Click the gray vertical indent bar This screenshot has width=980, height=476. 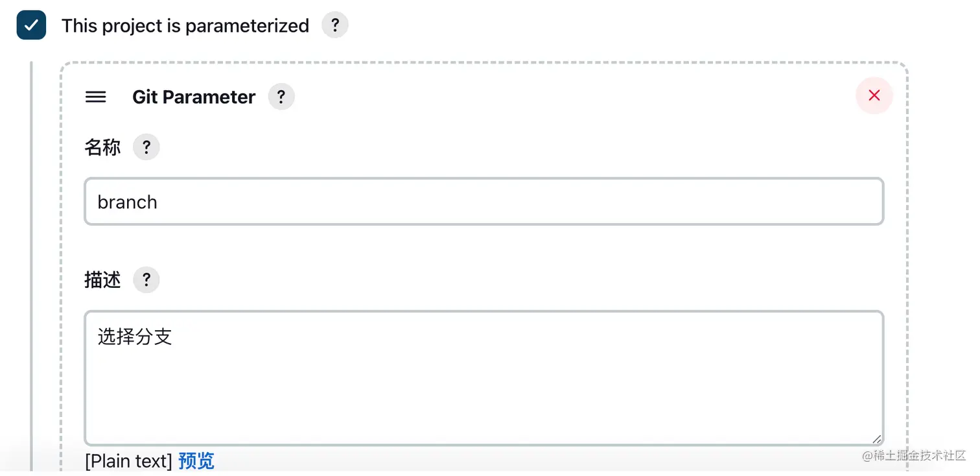[x=31, y=259]
